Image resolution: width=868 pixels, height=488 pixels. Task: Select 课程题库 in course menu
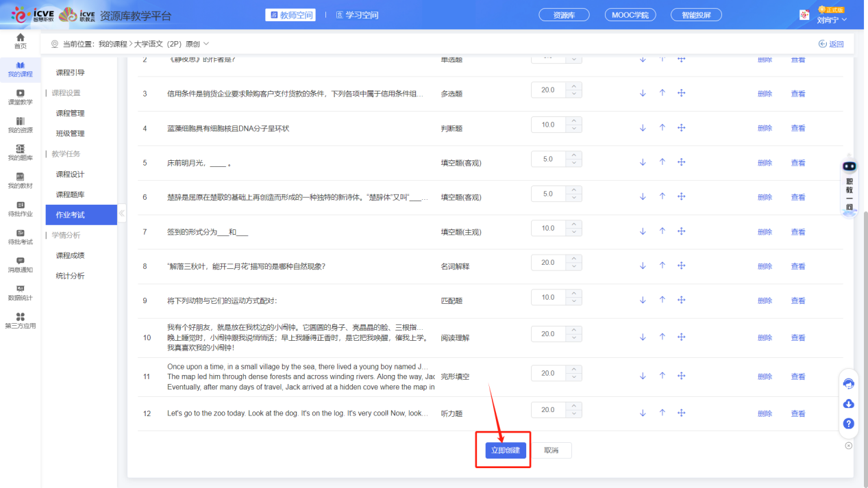[x=70, y=194]
